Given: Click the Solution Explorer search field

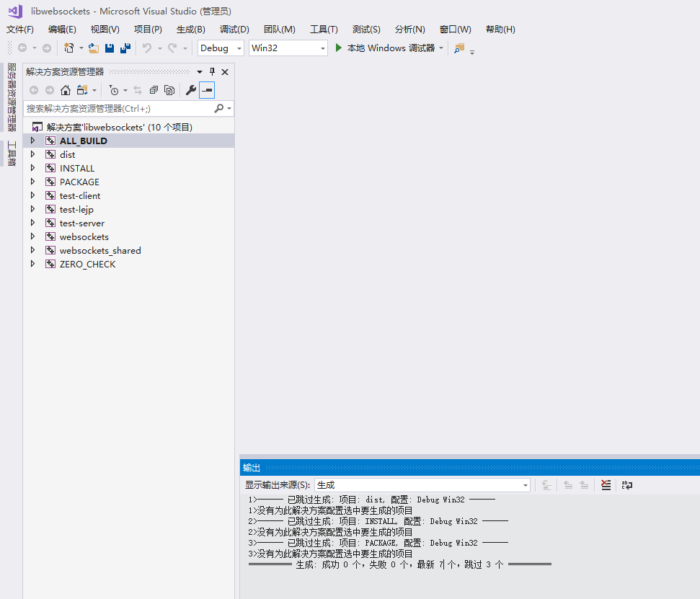Looking at the screenshot, I should (120, 108).
